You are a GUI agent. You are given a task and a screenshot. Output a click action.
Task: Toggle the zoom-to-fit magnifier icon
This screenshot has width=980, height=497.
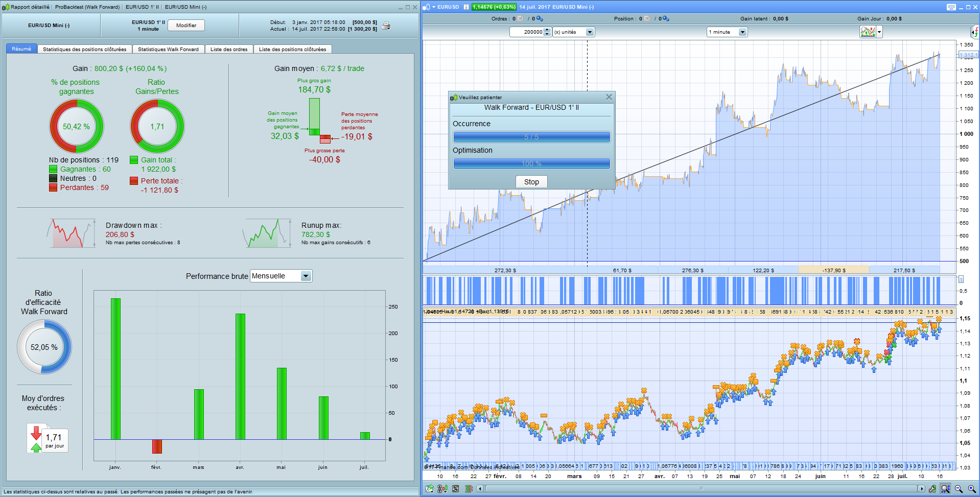(x=946, y=489)
